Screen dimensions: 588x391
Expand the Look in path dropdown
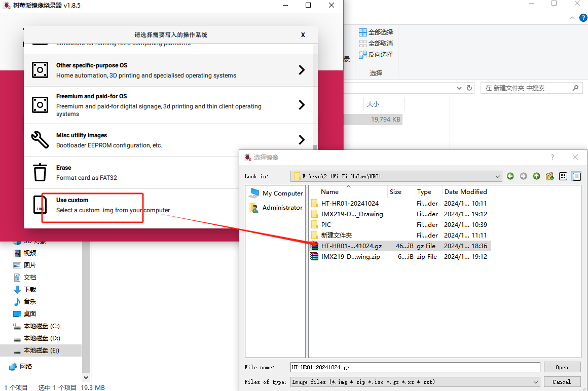point(498,176)
